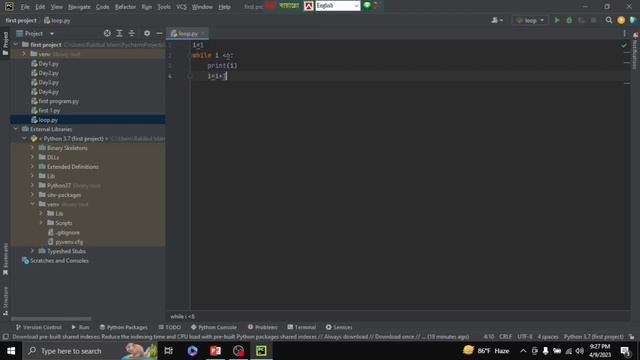
Task: Toggle the Structure side tab
Action: tap(5, 301)
